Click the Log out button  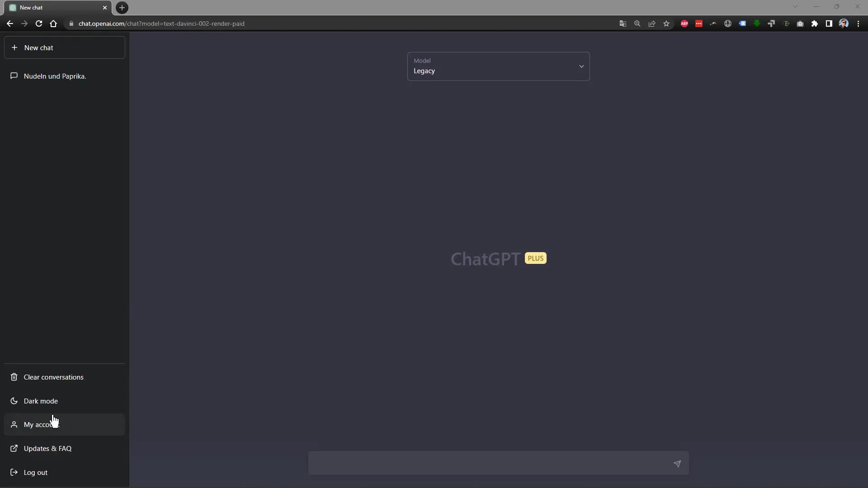coord(35,472)
